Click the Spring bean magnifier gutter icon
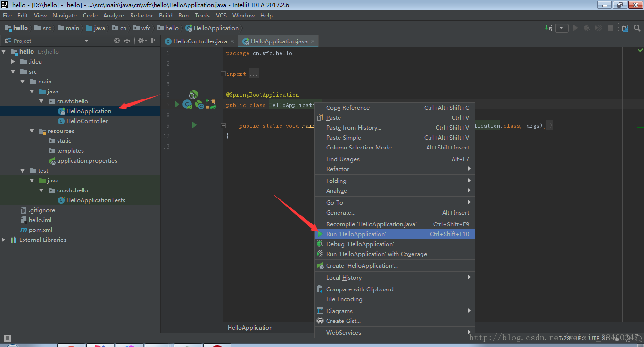The width and height of the screenshot is (644, 347). (193, 95)
